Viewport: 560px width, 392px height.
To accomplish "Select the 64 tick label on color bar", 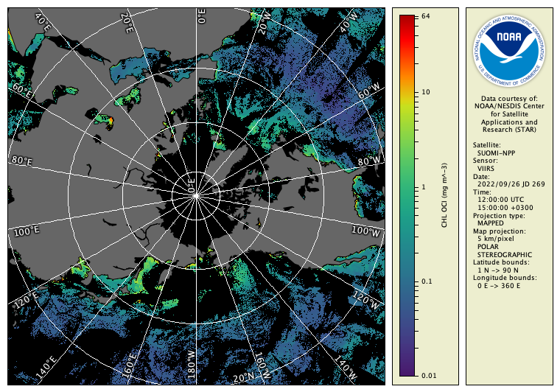I will (426, 16).
